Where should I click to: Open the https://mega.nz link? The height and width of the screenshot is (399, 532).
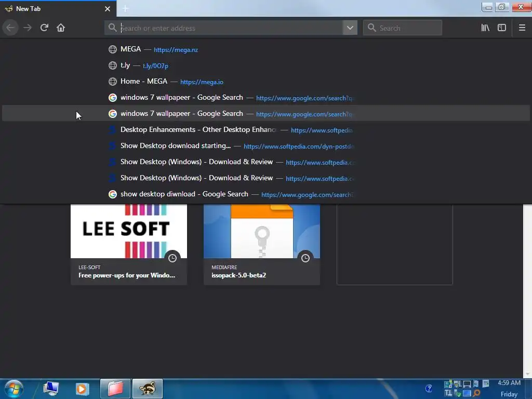pos(176,49)
